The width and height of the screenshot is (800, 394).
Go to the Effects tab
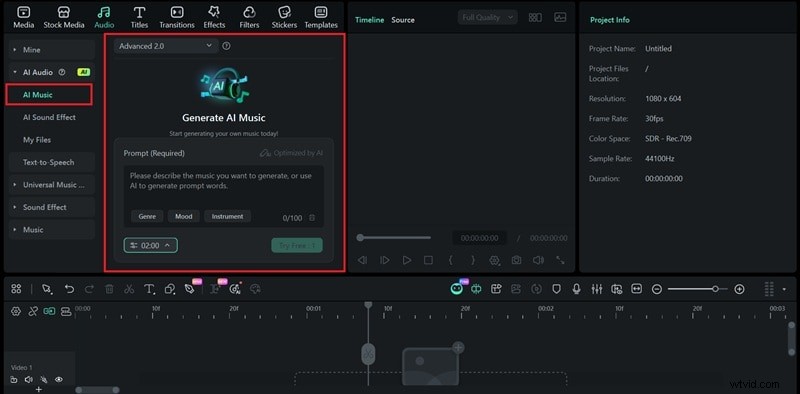pyautogui.click(x=214, y=17)
